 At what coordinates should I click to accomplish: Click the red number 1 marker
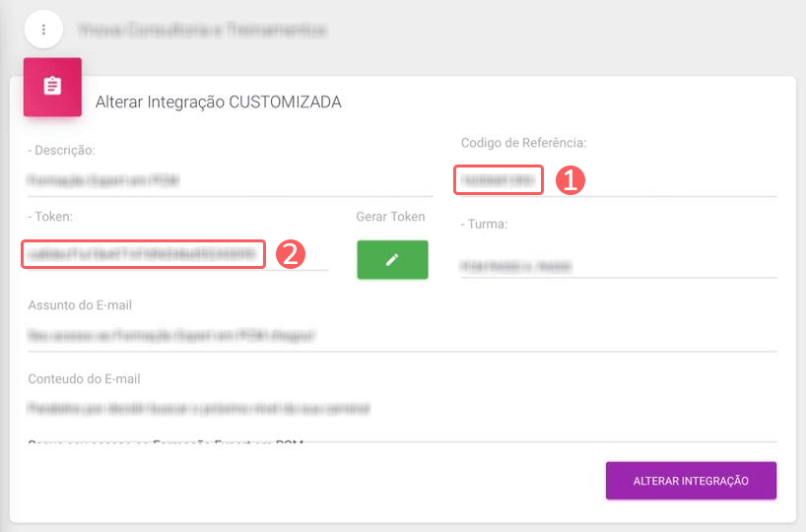coord(571,180)
